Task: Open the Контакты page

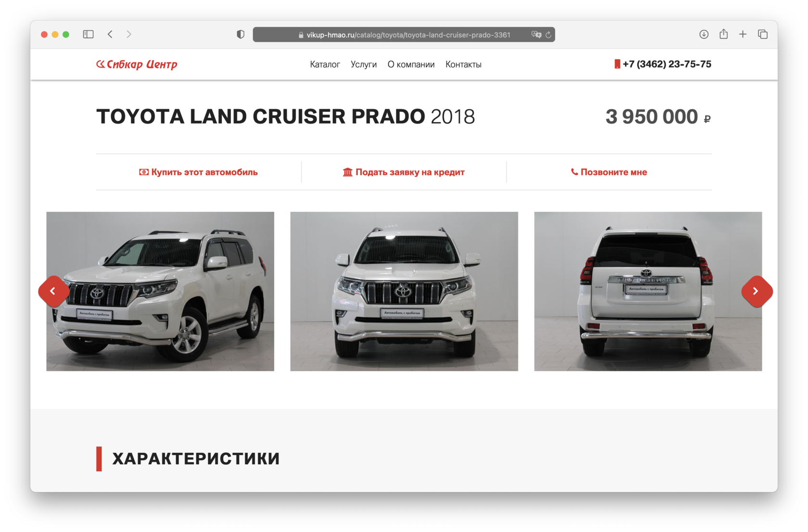Action: (x=463, y=64)
